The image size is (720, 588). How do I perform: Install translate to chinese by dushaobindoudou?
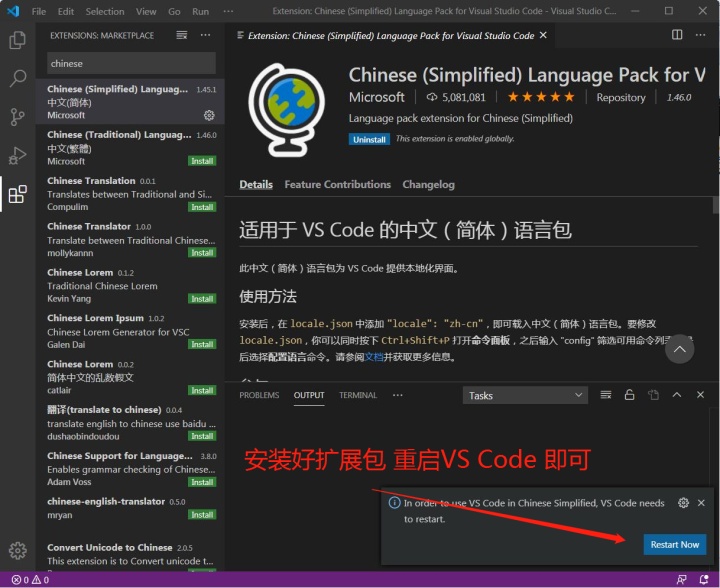(x=202, y=436)
